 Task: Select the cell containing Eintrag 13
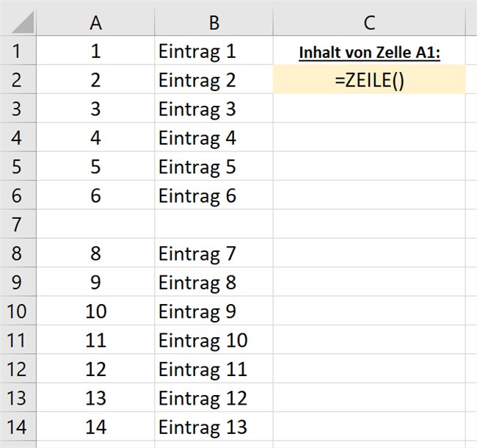(214, 427)
